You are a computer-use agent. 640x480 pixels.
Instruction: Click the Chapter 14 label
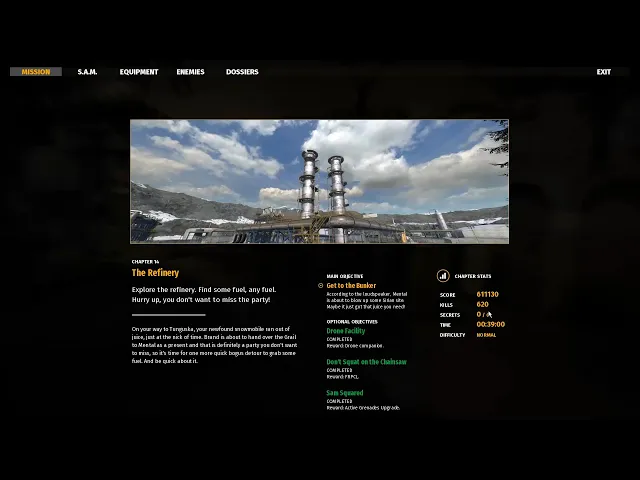pyautogui.click(x=145, y=262)
